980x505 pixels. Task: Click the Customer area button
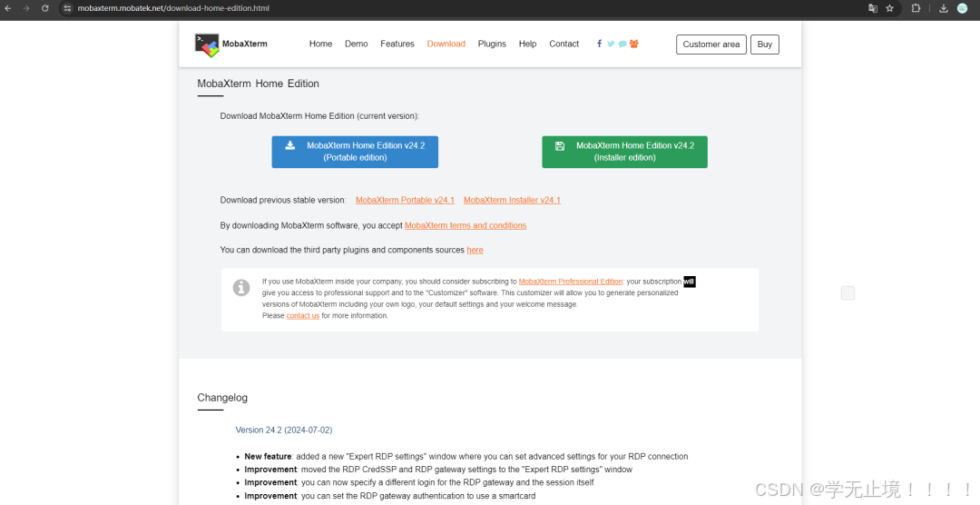(x=711, y=45)
